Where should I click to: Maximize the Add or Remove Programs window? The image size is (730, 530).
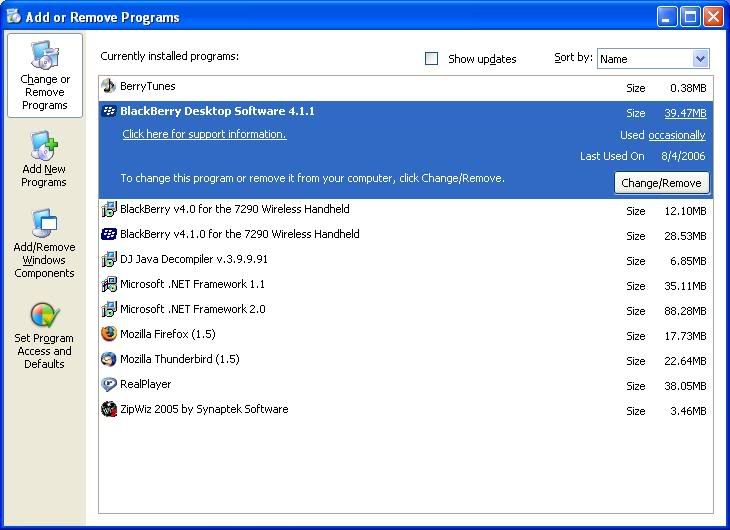tap(690, 17)
